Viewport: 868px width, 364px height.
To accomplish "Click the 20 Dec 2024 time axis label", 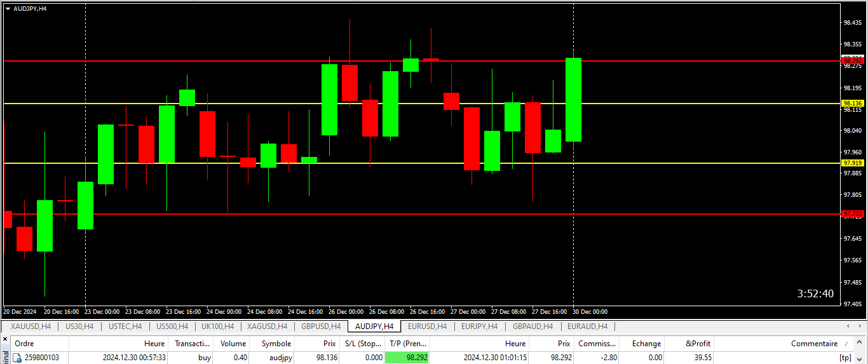I will point(20,312).
